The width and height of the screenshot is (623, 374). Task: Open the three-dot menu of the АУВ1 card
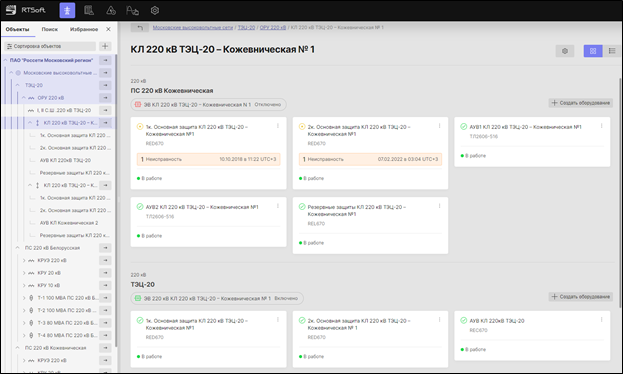click(x=602, y=126)
